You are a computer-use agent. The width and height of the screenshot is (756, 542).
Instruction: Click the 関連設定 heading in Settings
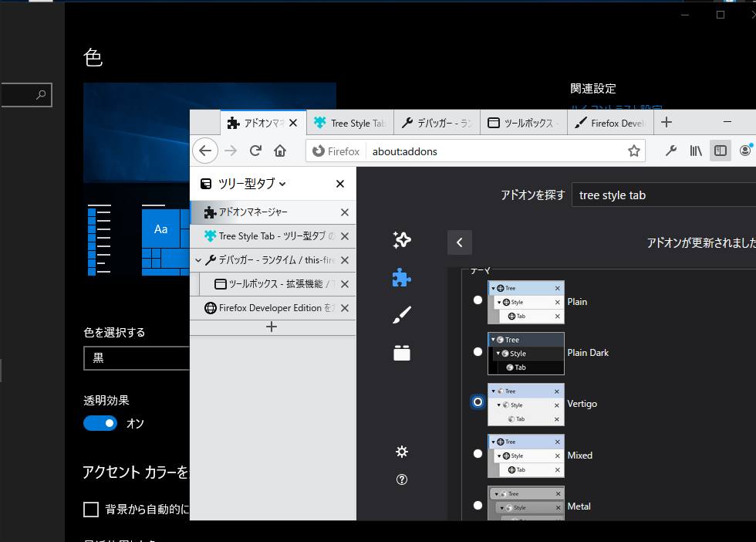[593, 88]
